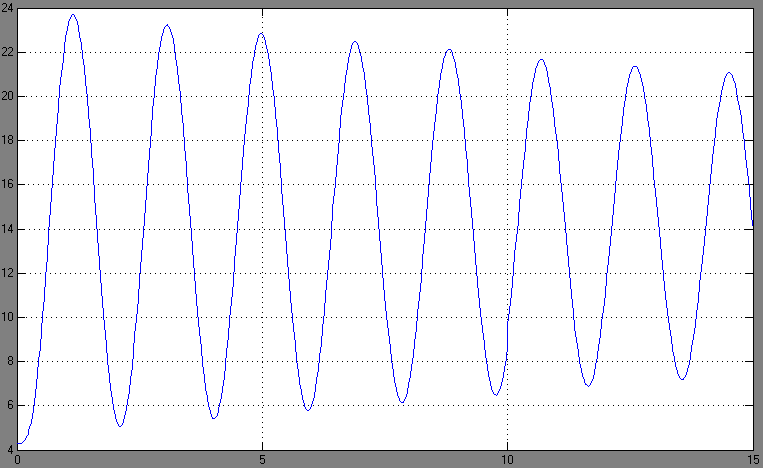Click the x-axis tick label 0

coord(18,460)
